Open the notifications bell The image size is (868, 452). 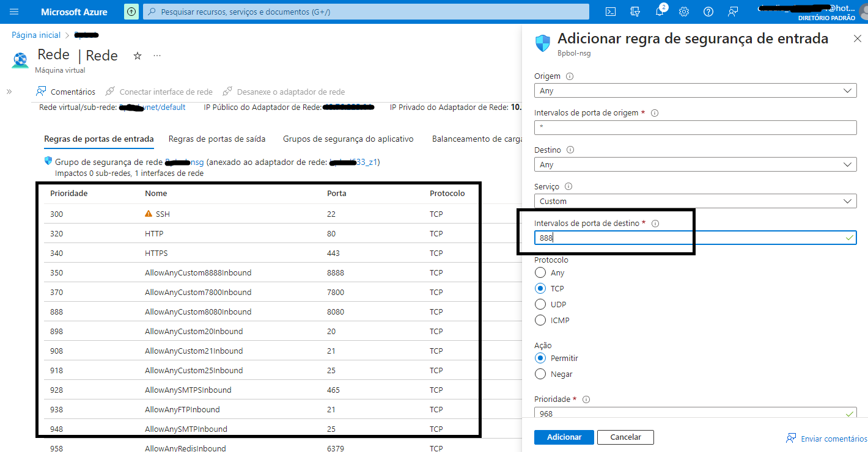point(660,12)
